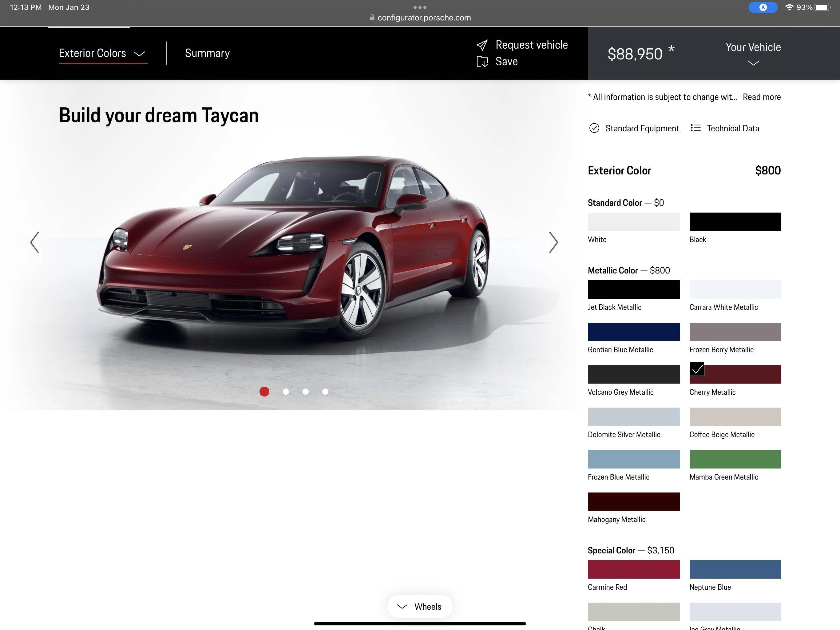840x630 pixels.
Task: Click the Request vehicle paper plane icon
Action: tap(482, 45)
